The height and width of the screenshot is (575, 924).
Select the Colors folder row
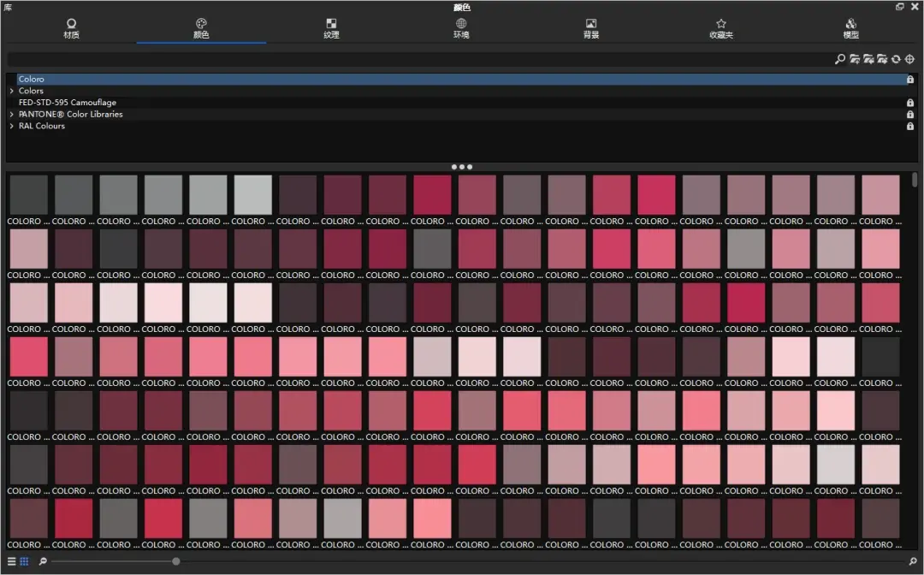[x=462, y=91]
